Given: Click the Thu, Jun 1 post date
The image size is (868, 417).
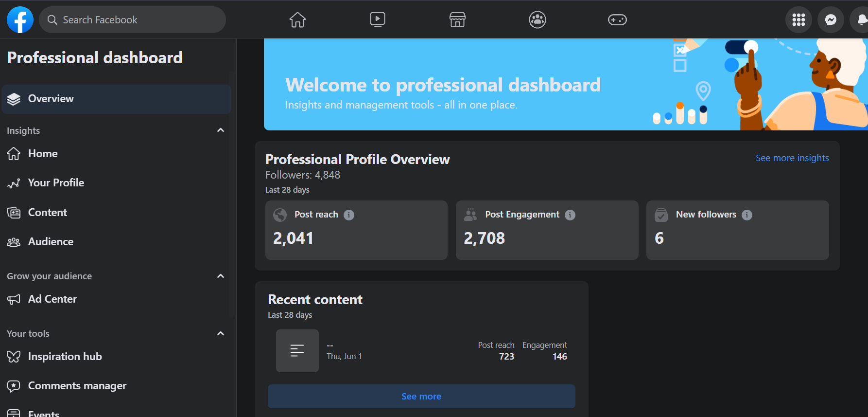Looking at the screenshot, I should tap(344, 357).
